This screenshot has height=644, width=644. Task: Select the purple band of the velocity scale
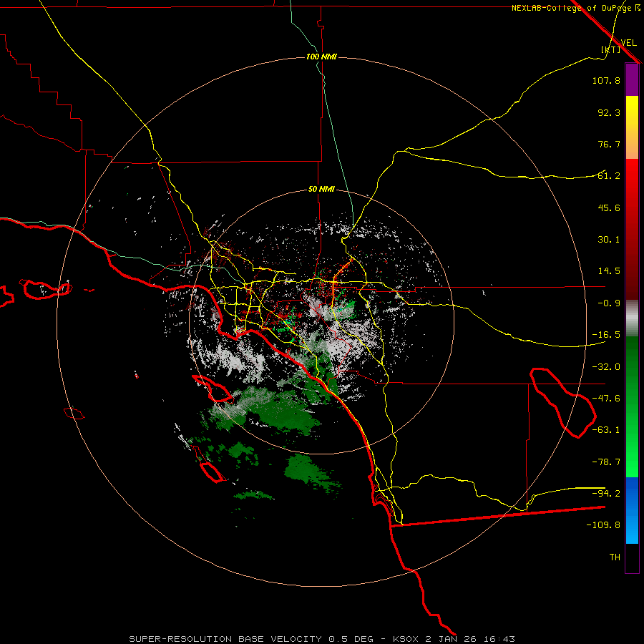click(x=632, y=79)
